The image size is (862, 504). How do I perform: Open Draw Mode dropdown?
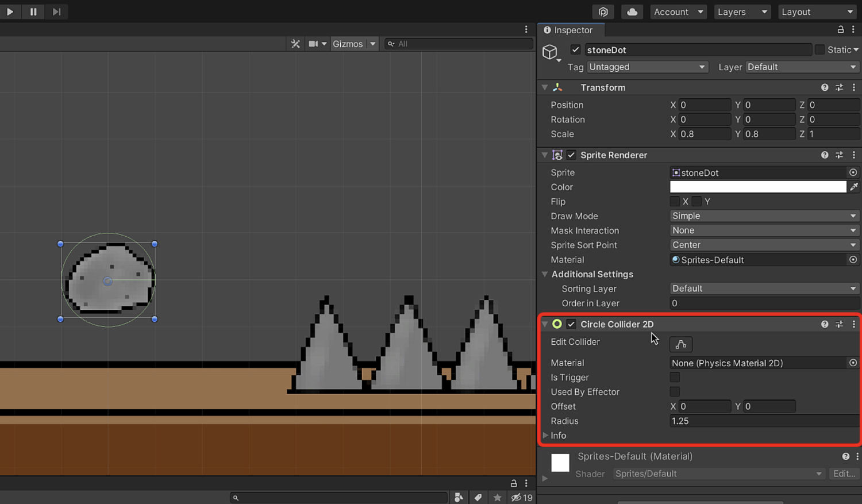(764, 216)
